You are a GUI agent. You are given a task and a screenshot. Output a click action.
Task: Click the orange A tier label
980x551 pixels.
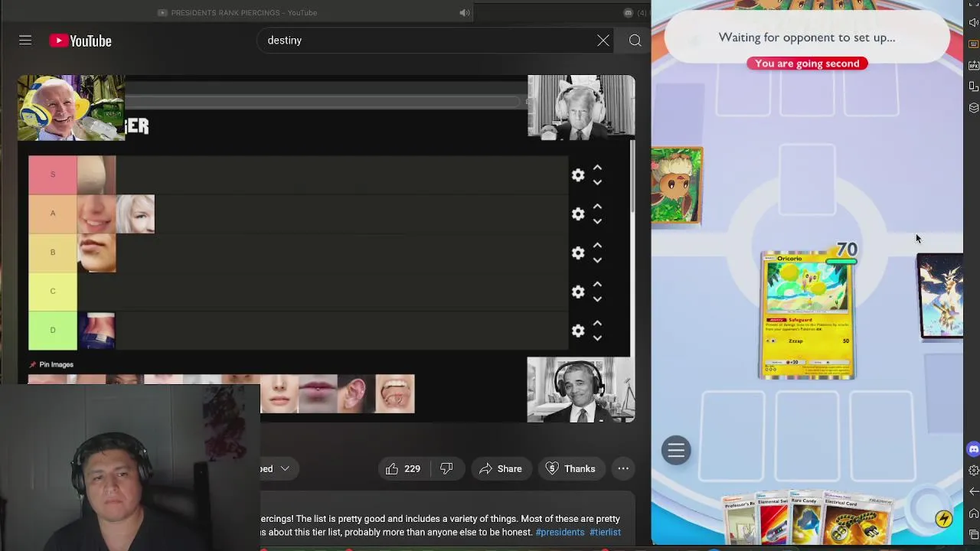pyautogui.click(x=53, y=214)
